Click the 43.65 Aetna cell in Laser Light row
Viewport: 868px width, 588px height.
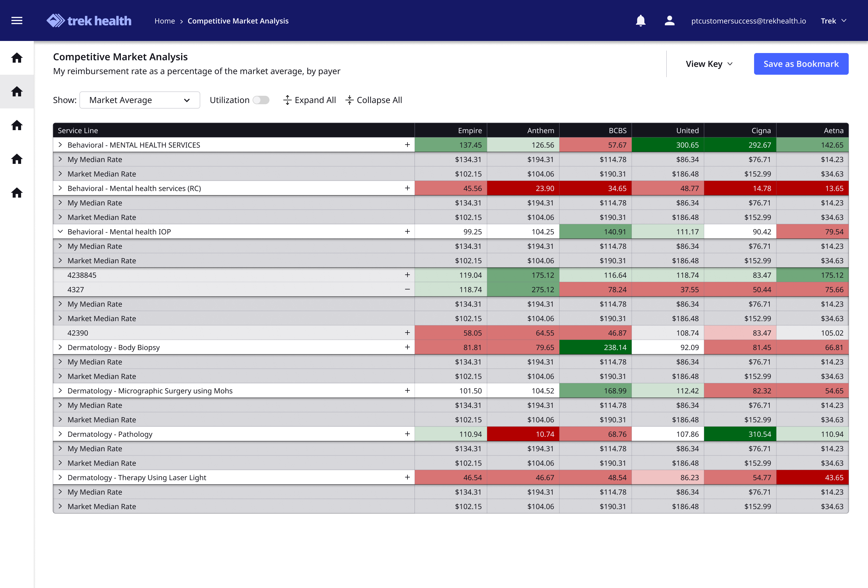point(812,477)
